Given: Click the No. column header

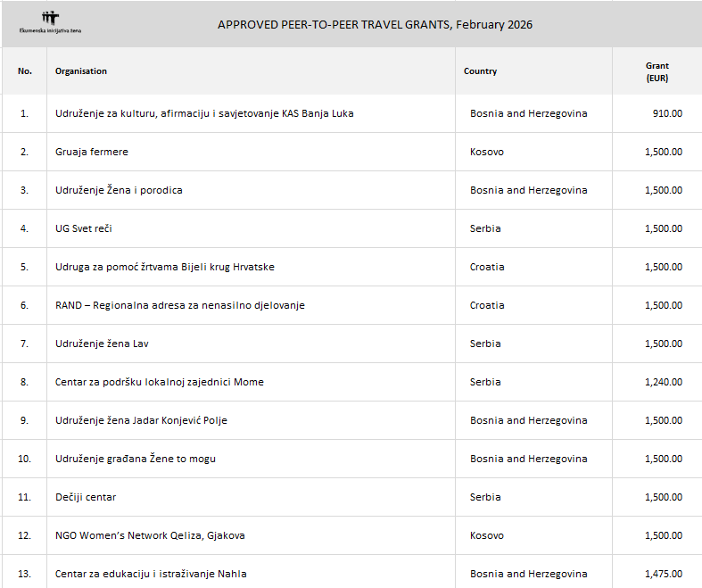Looking at the screenshot, I should point(24,71).
